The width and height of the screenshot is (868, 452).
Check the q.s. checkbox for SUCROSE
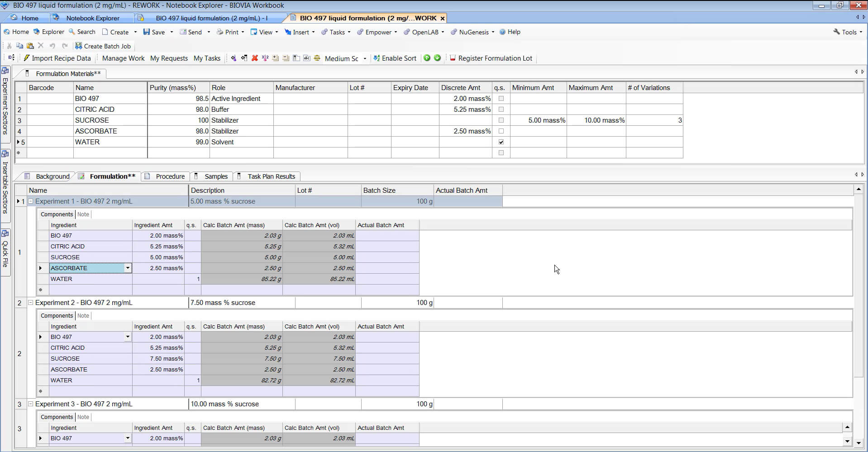[501, 120]
